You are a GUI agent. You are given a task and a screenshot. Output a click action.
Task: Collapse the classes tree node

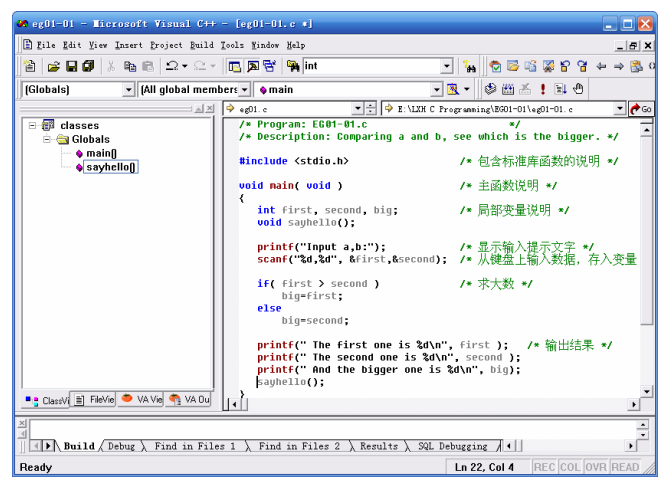tap(33, 126)
